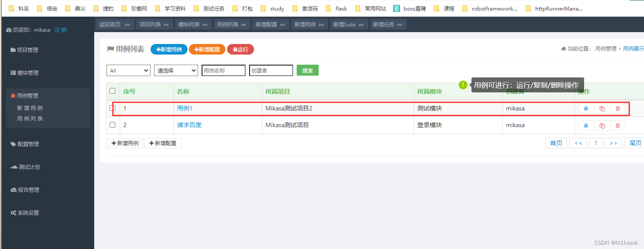Expand 配置管理 in the sidebar

click(25, 144)
